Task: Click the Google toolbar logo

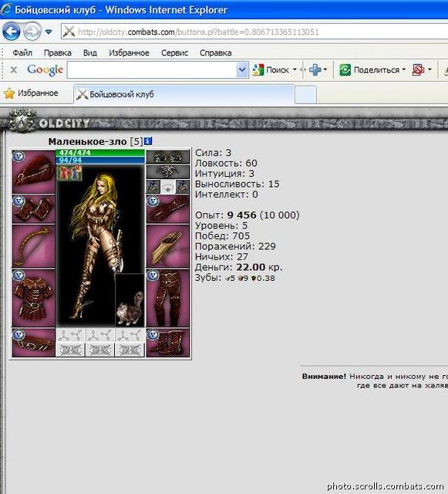Action: click(45, 69)
